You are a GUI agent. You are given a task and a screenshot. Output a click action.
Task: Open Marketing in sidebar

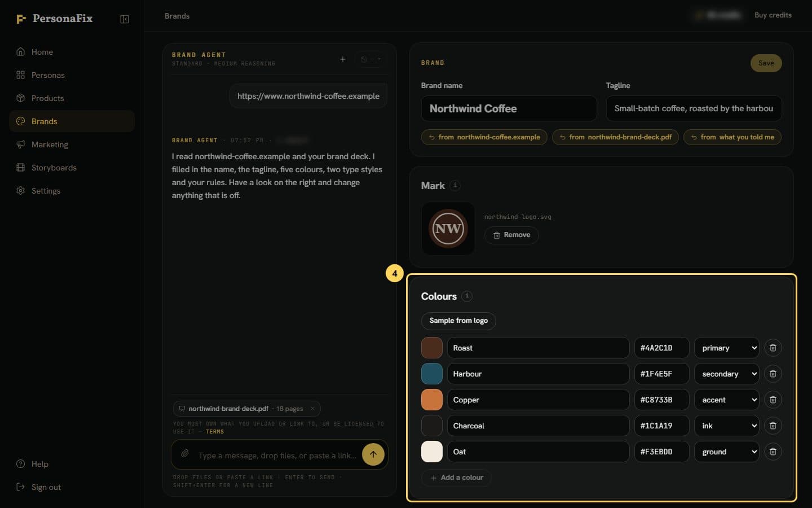[72, 144]
